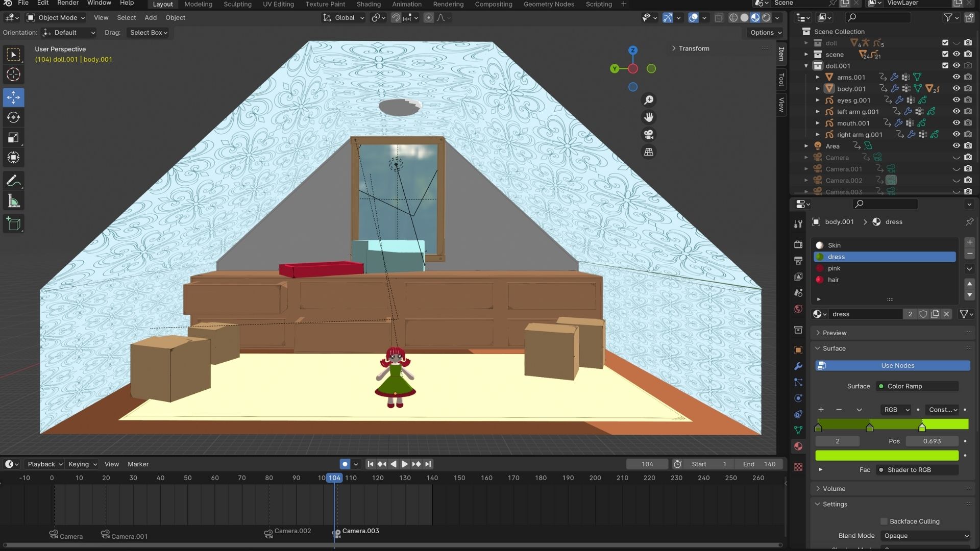Open the Blend Mode Opaque dropdown
980x551 pixels.
pos(925,536)
